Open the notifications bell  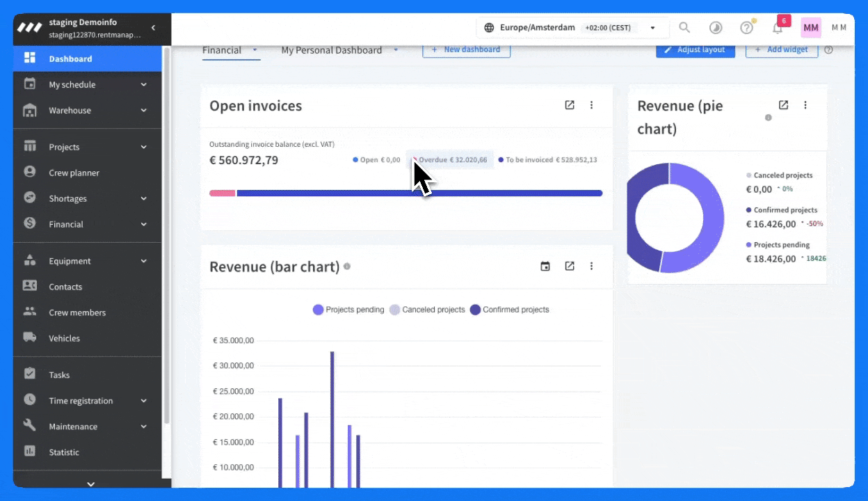coord(778,28)
